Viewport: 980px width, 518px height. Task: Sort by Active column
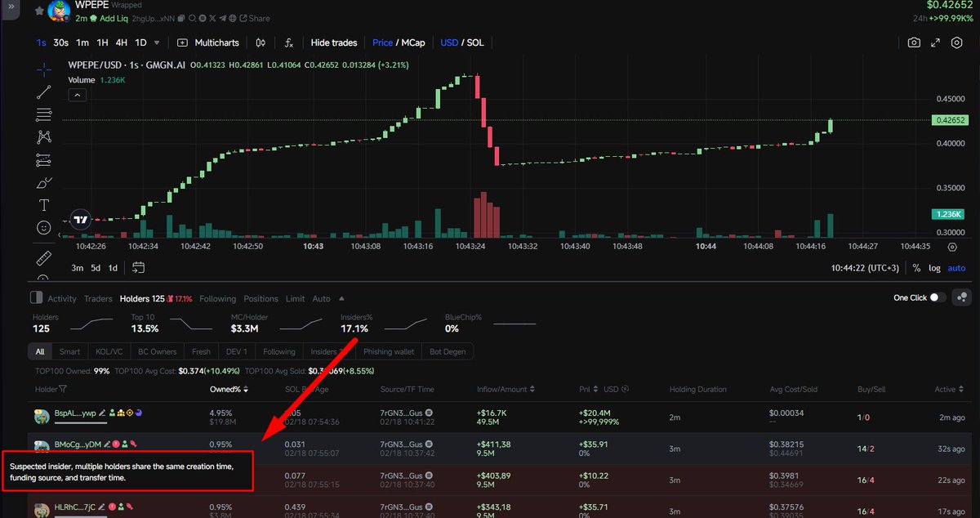click(949, 390)
